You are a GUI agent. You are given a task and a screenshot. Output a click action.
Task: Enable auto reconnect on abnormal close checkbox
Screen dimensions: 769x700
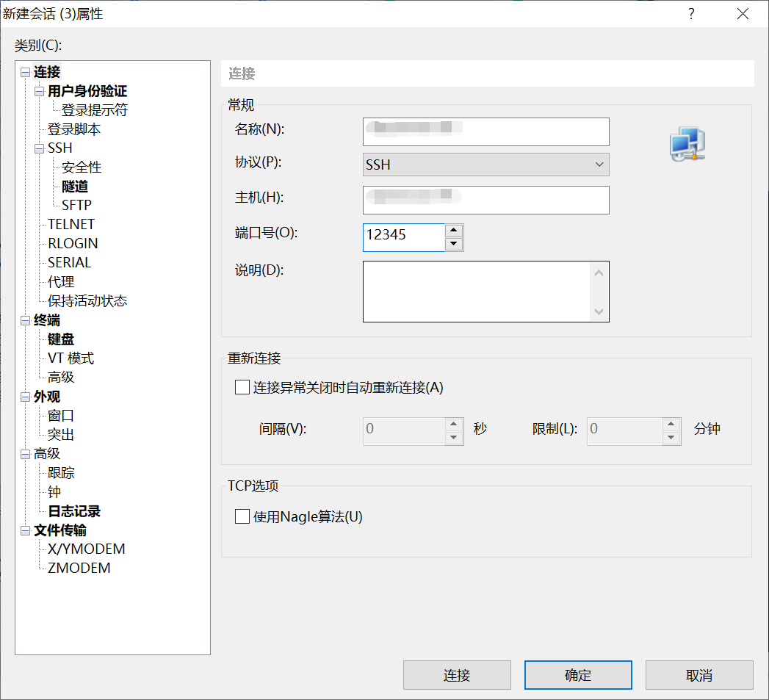(242, 387)
